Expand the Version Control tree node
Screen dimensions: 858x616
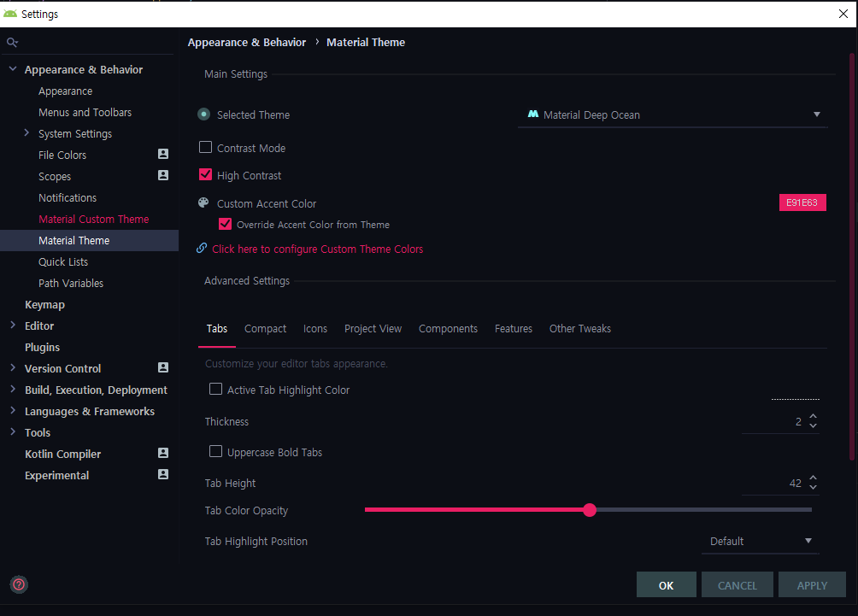(x=13, y=367)
